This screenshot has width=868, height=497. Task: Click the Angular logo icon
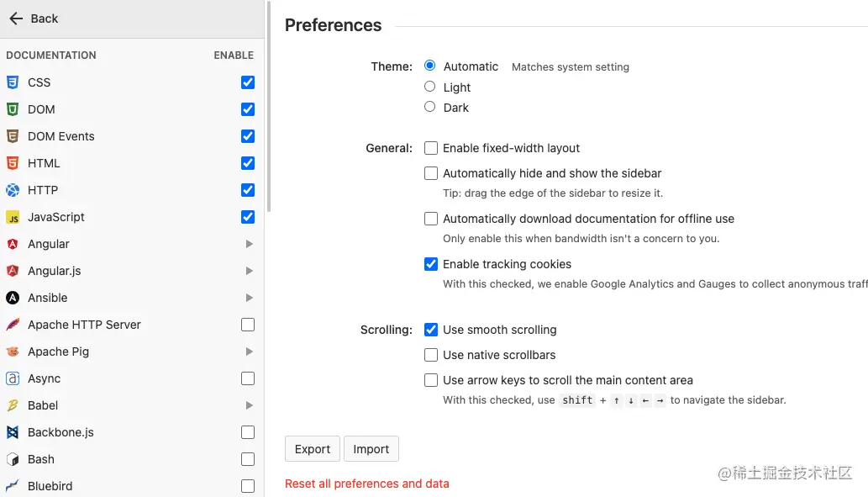(x=13, y=244)
